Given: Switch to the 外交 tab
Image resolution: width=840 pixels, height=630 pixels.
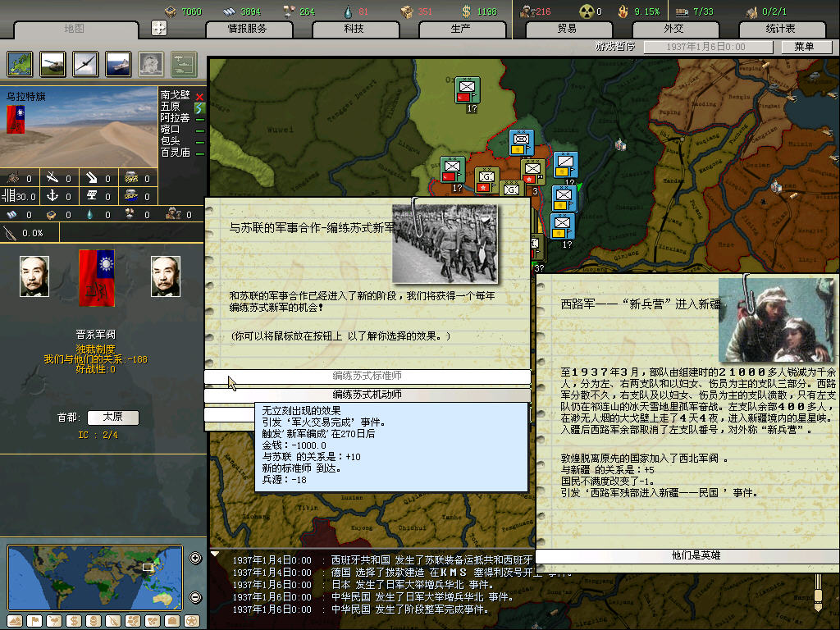Looking at the screenshot, I should [x=673, y=29].
